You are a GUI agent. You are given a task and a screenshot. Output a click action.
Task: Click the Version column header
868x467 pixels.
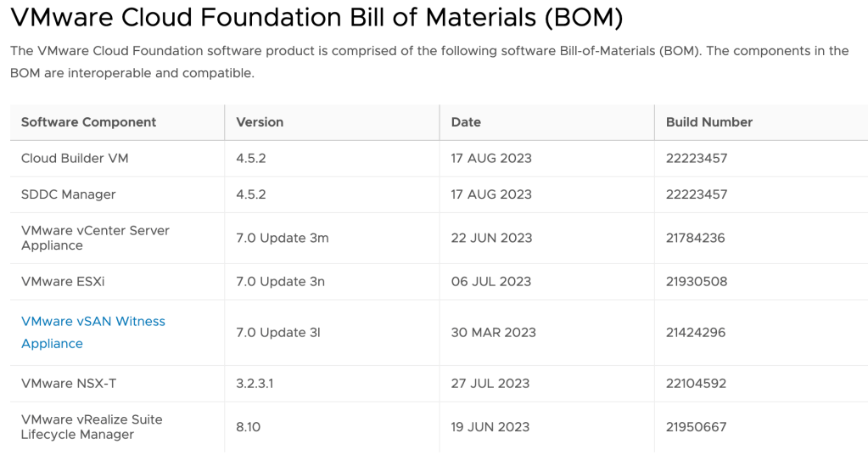(x=260, y=122)
